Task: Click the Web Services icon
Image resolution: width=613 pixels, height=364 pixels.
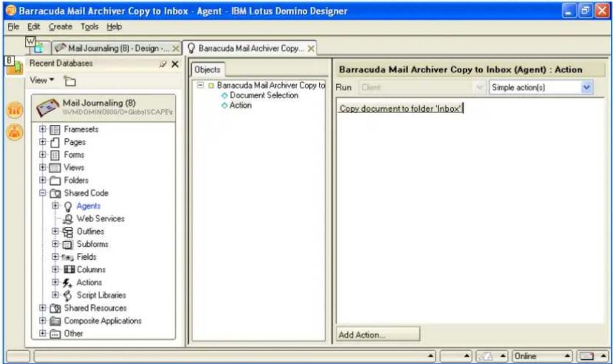Action: pos(68,219)
